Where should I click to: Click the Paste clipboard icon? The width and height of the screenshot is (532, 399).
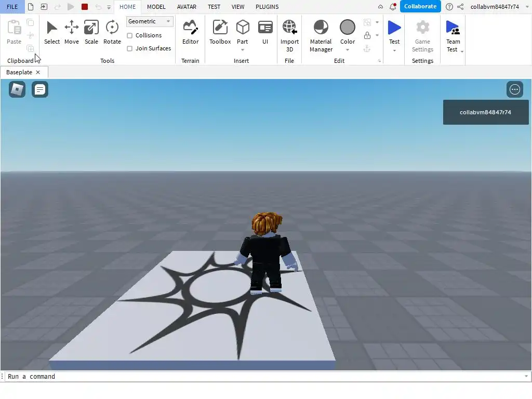point(14,28)
